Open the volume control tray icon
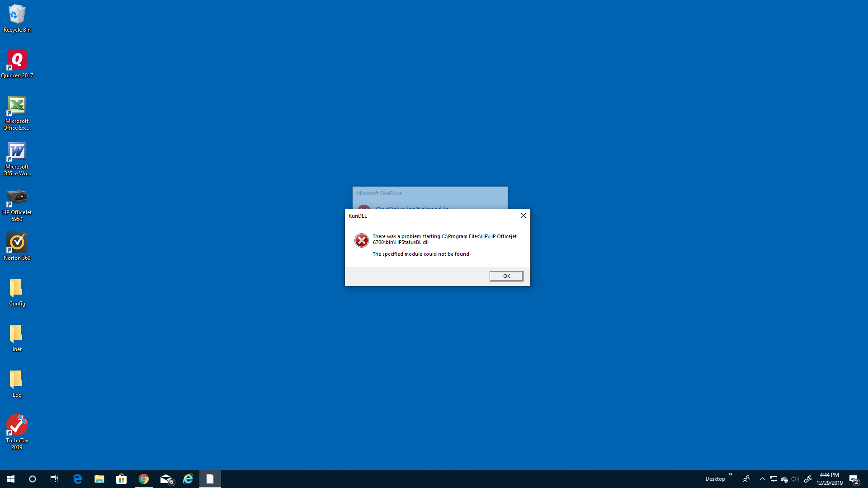Screen dimensions: 868x488 tap(795, 479)
